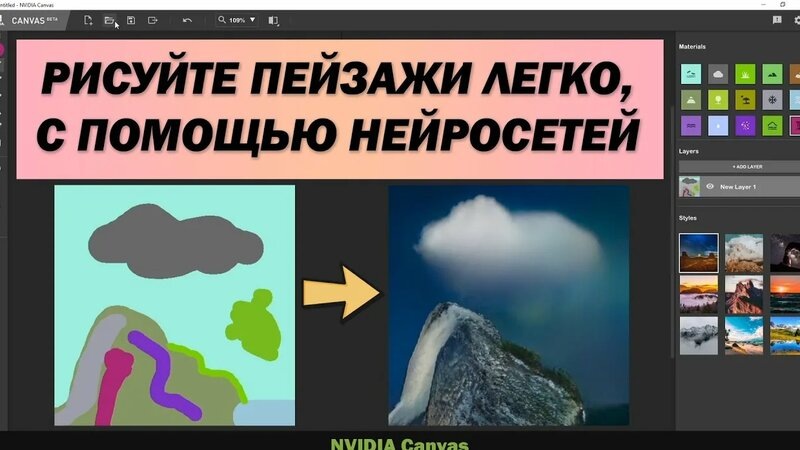Select the cyan sea material
800x450 pixels.
[x=691, y=74]
